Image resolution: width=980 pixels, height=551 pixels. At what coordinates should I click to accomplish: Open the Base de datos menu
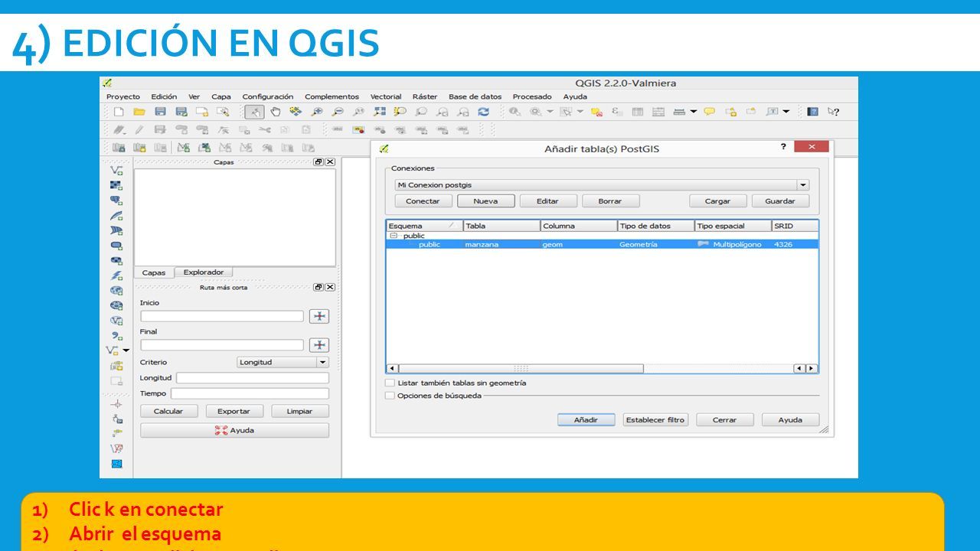pos(475,96)
